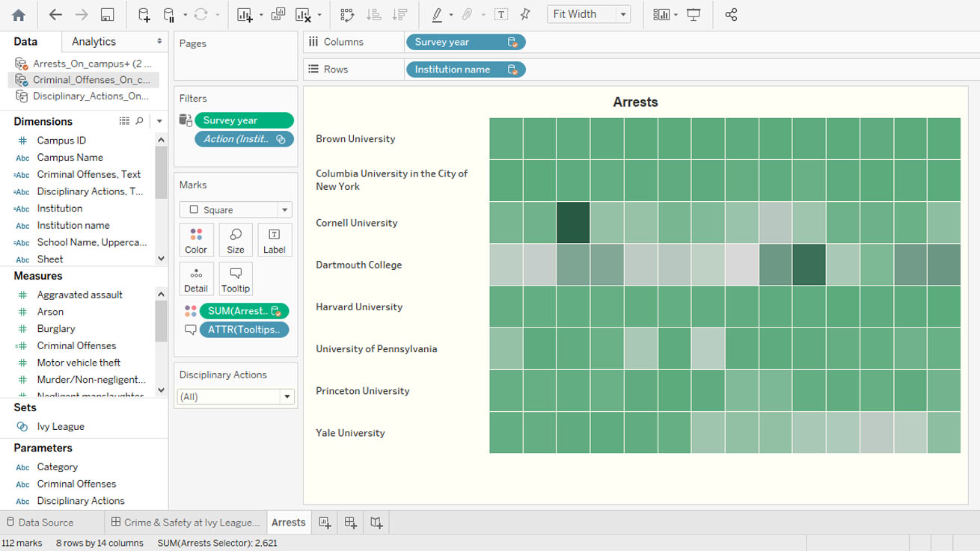Viewport: 980px width, 551px height.
Task: Open the new worksheet dropdown arrow
Action: click(261, 15)
